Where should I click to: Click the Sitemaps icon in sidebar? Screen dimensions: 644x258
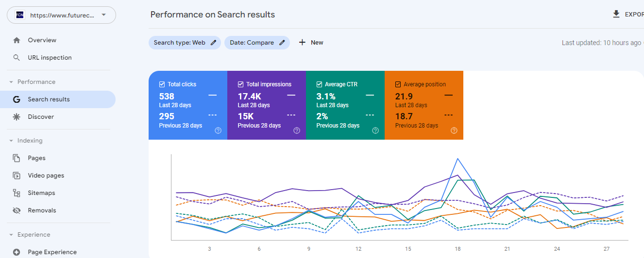pos(17,193)
